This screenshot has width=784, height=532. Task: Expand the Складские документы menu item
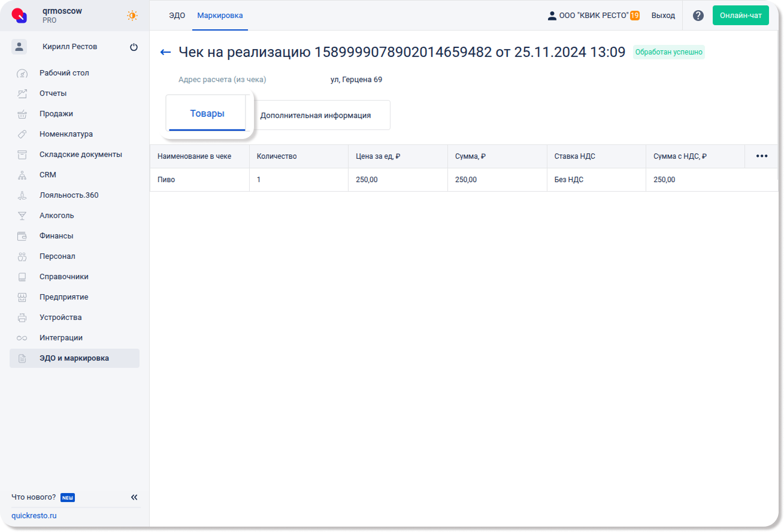tap(80, 155)
